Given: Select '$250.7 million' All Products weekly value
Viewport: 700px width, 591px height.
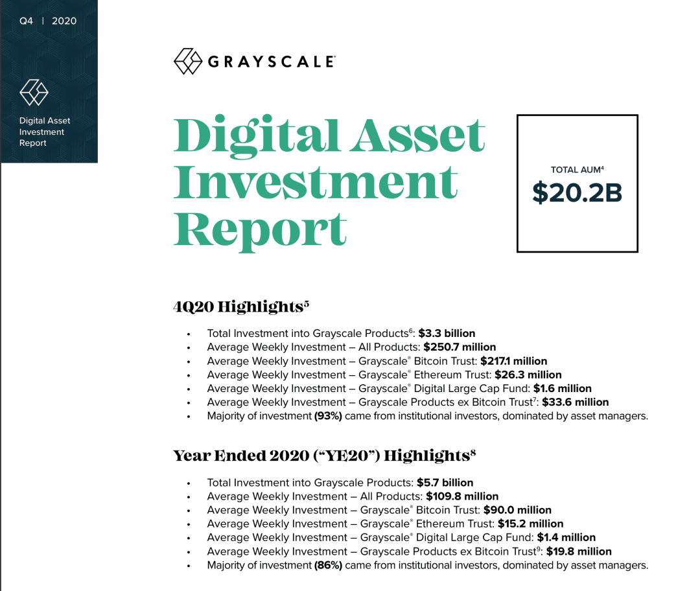Looking at the screenshot, I should pos(460,347).
